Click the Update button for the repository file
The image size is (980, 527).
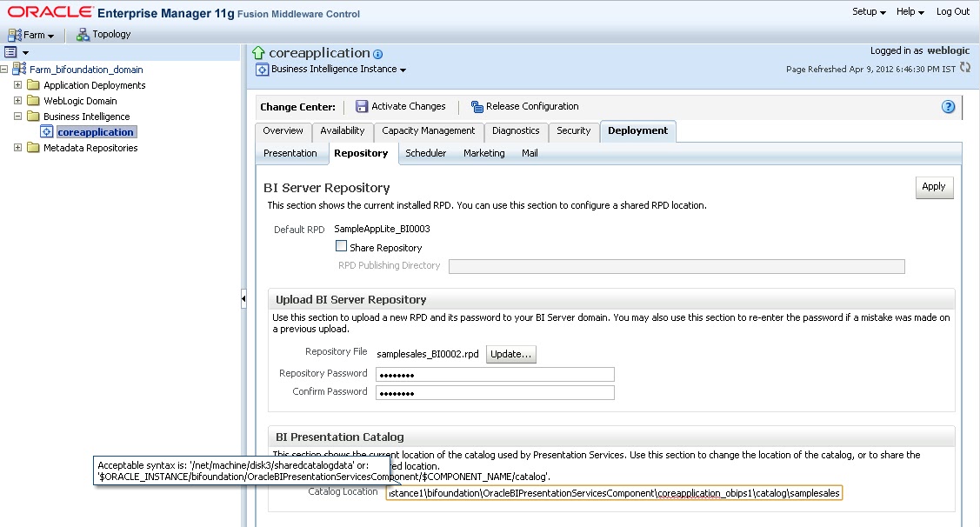click(510, 354)
